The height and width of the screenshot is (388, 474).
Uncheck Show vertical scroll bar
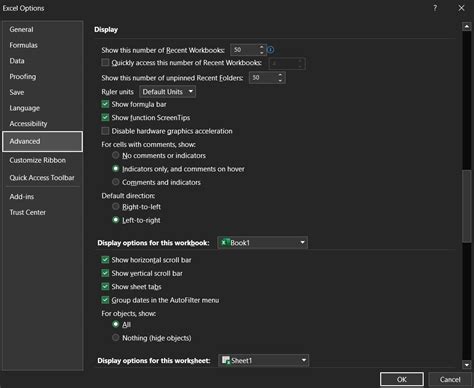[105, 273]
